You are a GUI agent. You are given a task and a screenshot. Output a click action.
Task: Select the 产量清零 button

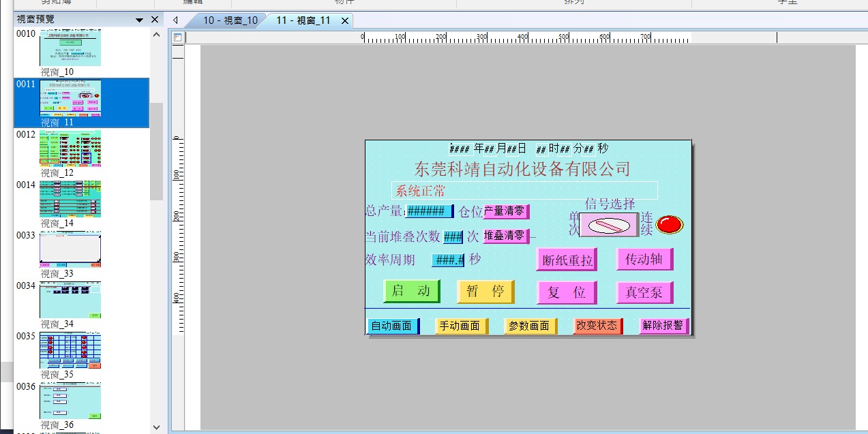[505, 211]
